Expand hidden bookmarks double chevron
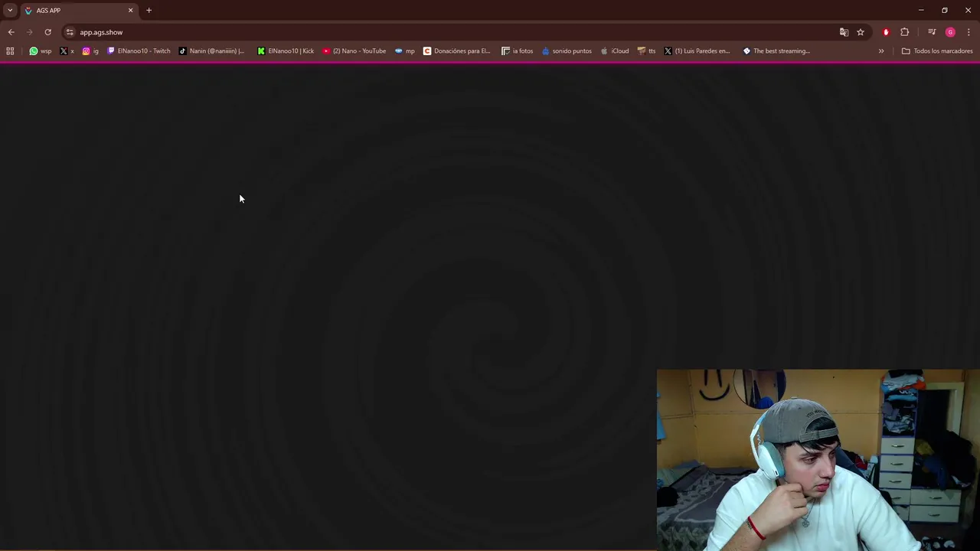 pyautogui.click(x=881, y=51)
